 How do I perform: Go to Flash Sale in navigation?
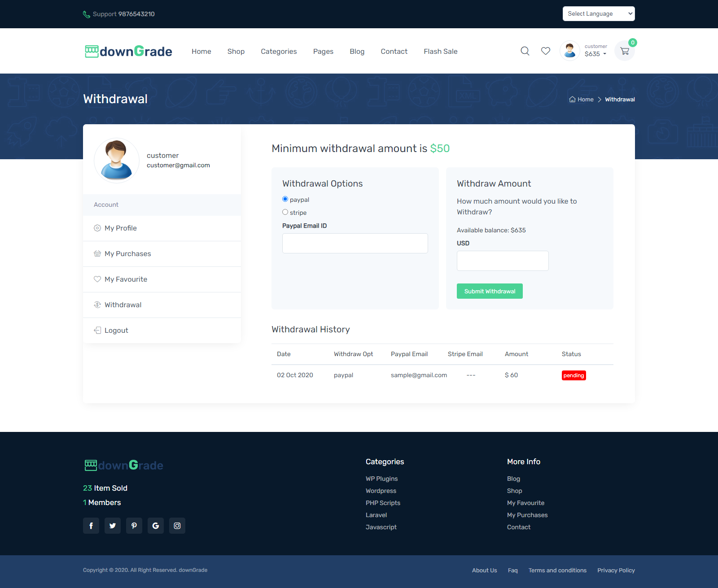[x=440, y=52]
